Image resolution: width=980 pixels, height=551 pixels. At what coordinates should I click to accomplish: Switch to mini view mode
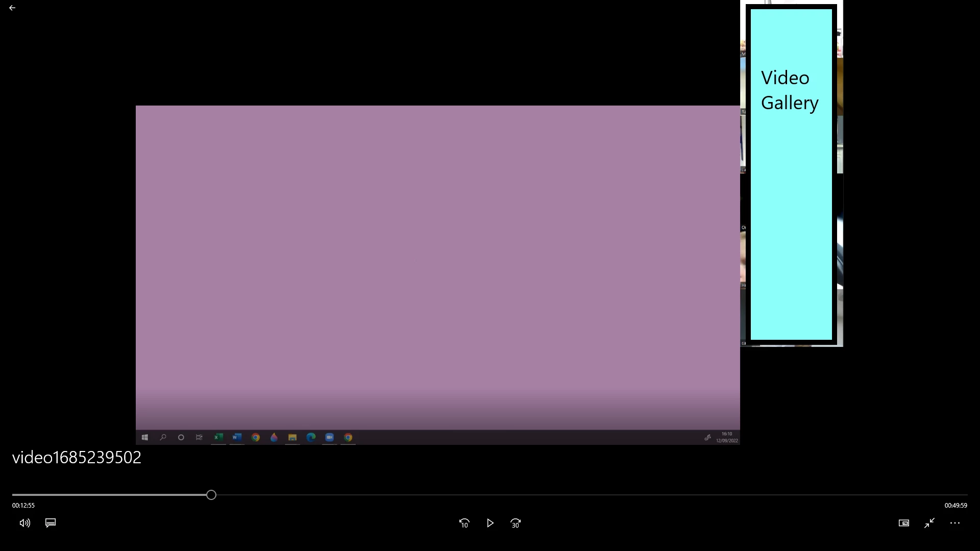point(904,523)
